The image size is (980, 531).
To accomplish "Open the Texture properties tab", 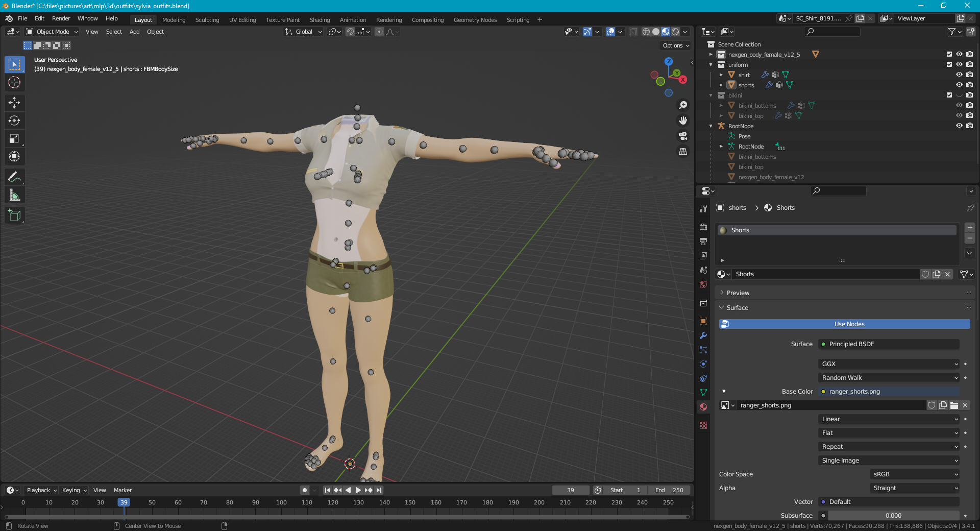I will click(x=703, y=425).
